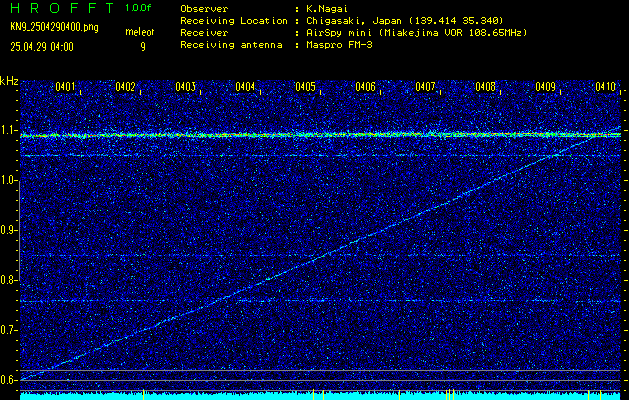Viewport: 629px width, 400px height.
Task: Click the meteor count value 9
Action: [143, 47]
